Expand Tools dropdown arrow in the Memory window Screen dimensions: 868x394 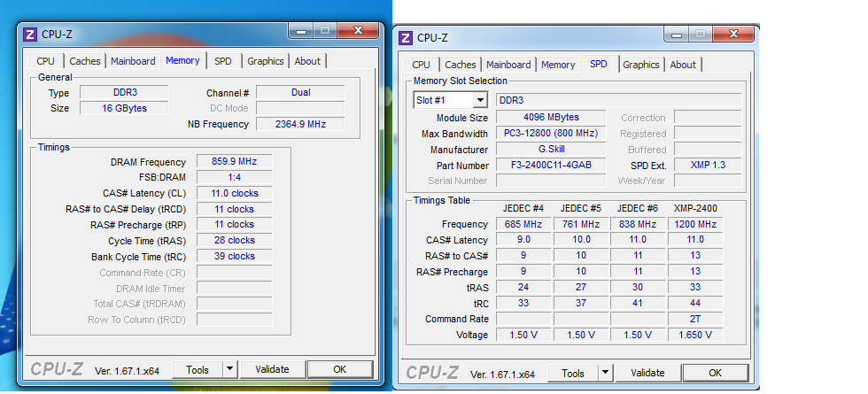pyautogui.click(x=230, y=370)
